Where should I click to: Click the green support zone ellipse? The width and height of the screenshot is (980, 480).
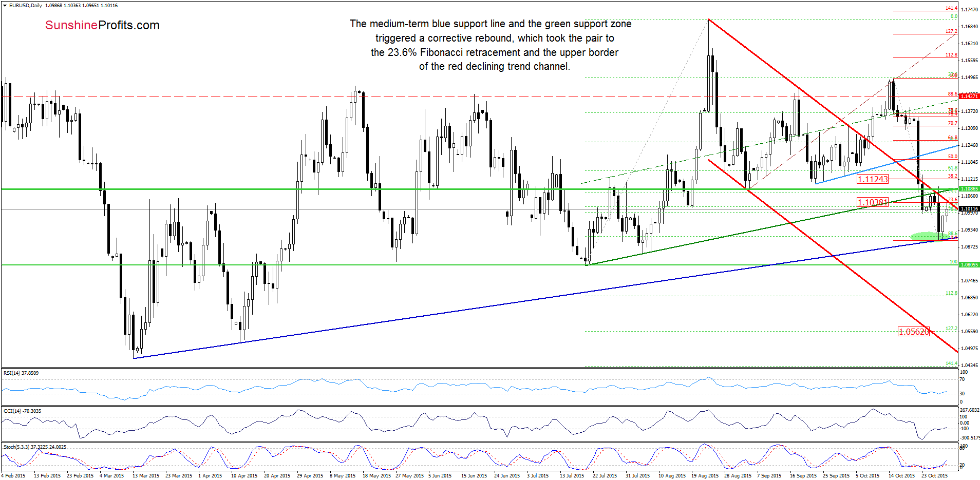pyautogui.click(x=929, y=236)
